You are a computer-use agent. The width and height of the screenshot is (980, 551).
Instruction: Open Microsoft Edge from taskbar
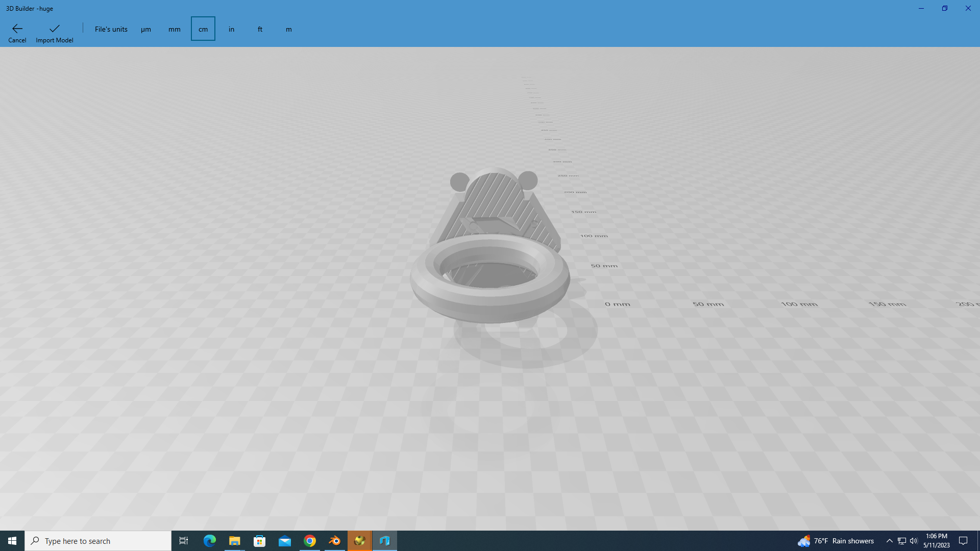[x=210, y=541]
